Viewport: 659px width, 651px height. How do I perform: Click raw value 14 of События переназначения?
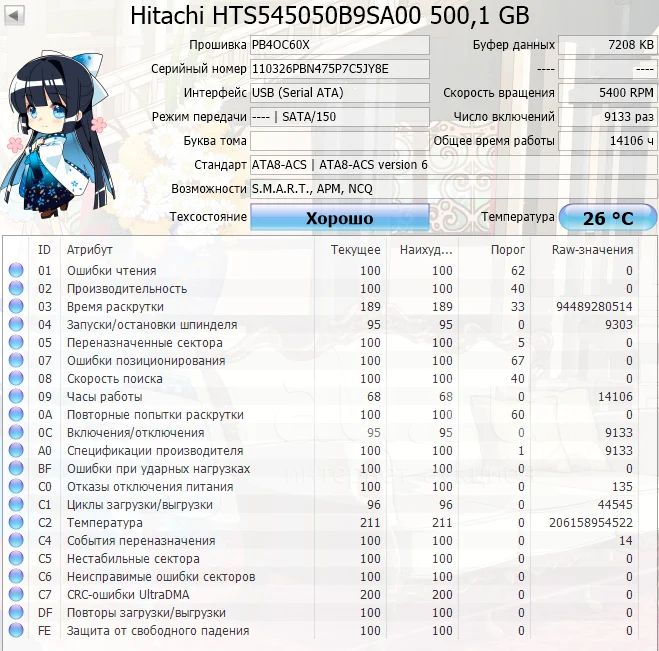(x=626, y=540)
